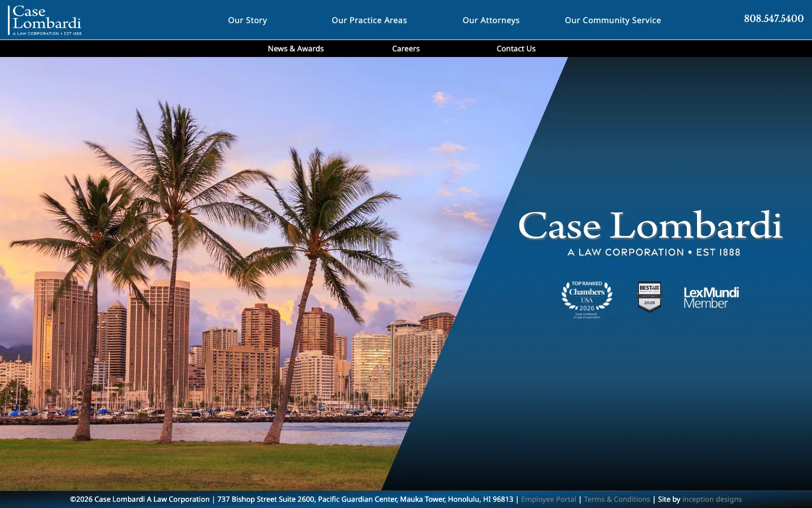Viewport: 812px width, 508px height.
Task: Click the LexMundi Member logo
Action: coord(711,297)
